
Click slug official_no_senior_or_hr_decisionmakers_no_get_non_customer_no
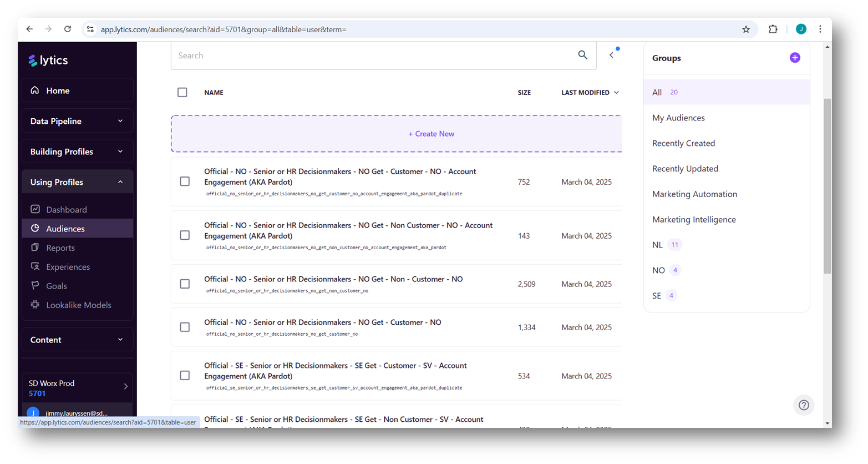(x=287, y=291)
